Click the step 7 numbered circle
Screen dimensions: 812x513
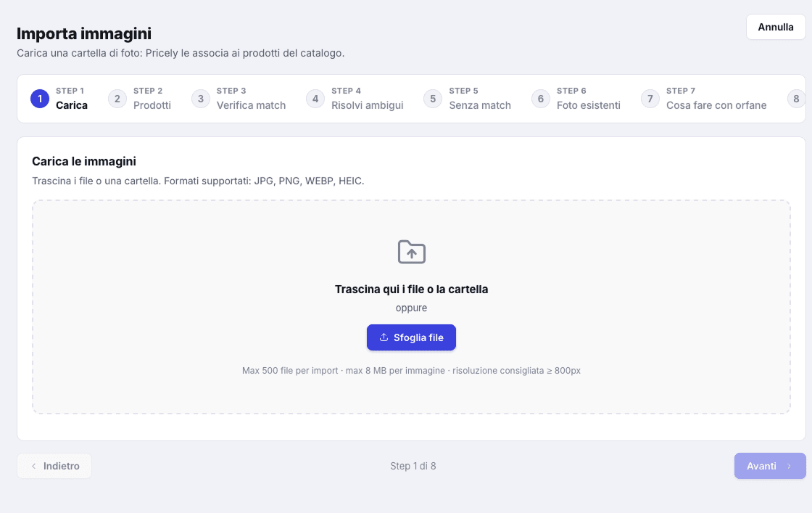point(650,99)
